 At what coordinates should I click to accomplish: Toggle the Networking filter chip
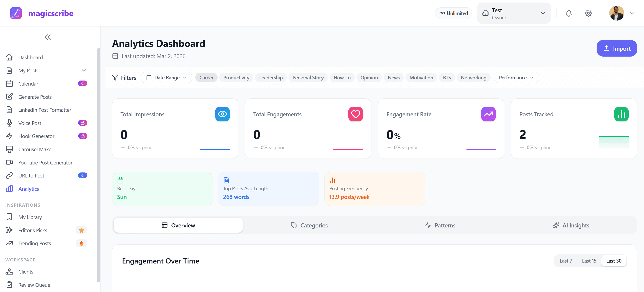473,78
